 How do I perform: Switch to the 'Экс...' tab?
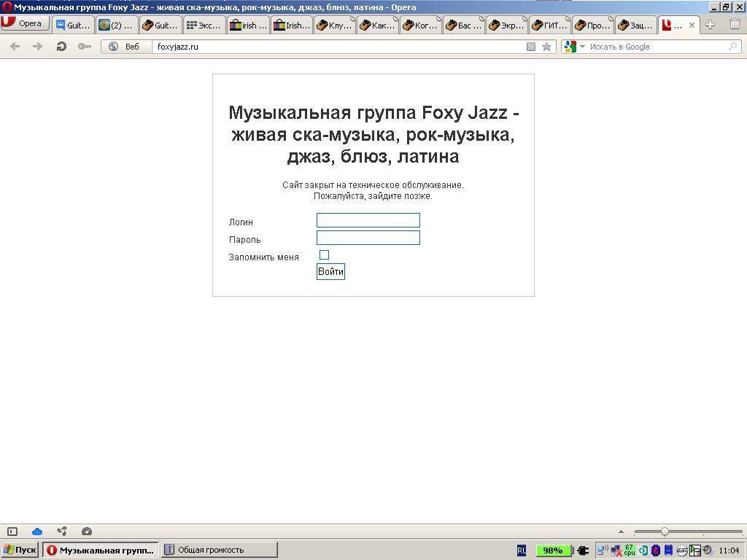tap(204, 25)
